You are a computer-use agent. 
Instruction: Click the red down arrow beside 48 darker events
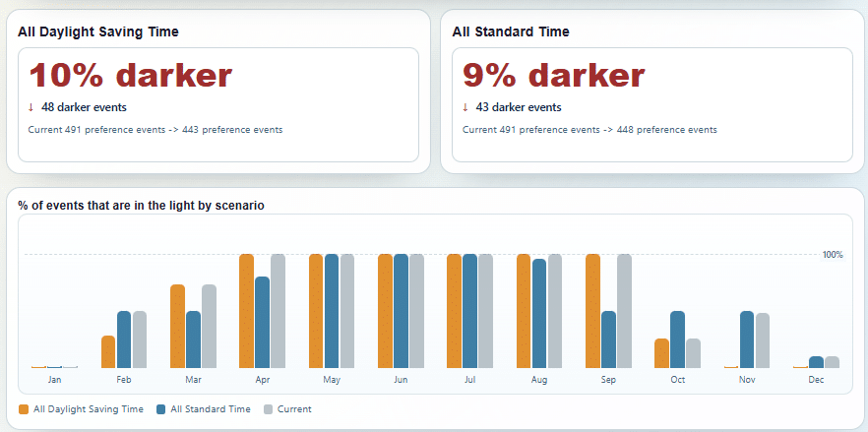[31, 107]
